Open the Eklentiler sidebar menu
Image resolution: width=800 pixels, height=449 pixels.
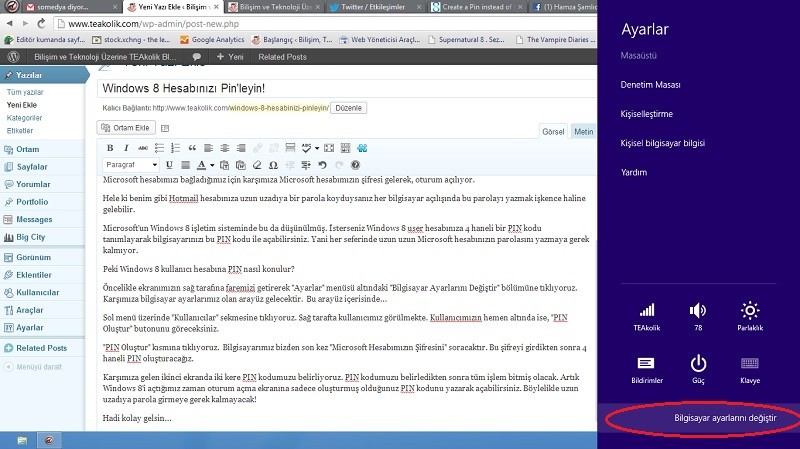tap(43, 275)
